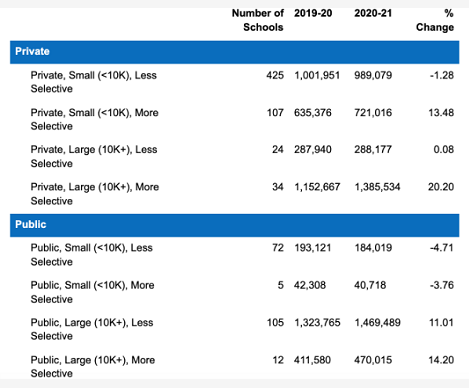Image resolution: width=469 pixels, height=388 pixels.
Task: Click the blue Public section header
Action: click(x=234, y=225)
